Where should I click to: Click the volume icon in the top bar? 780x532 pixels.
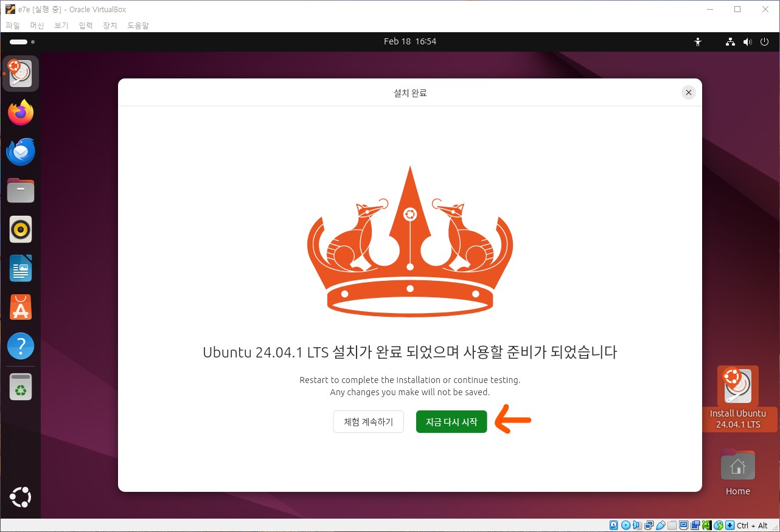[748, 42]
